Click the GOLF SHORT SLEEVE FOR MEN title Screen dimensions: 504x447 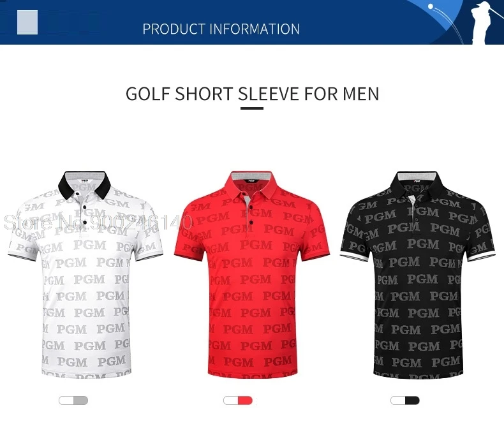coord(253,94)
